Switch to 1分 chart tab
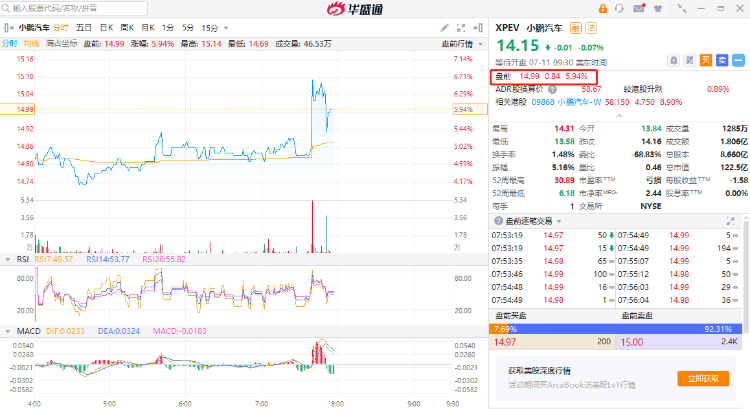The image size is (750, 409). click(x=168, y=28)
